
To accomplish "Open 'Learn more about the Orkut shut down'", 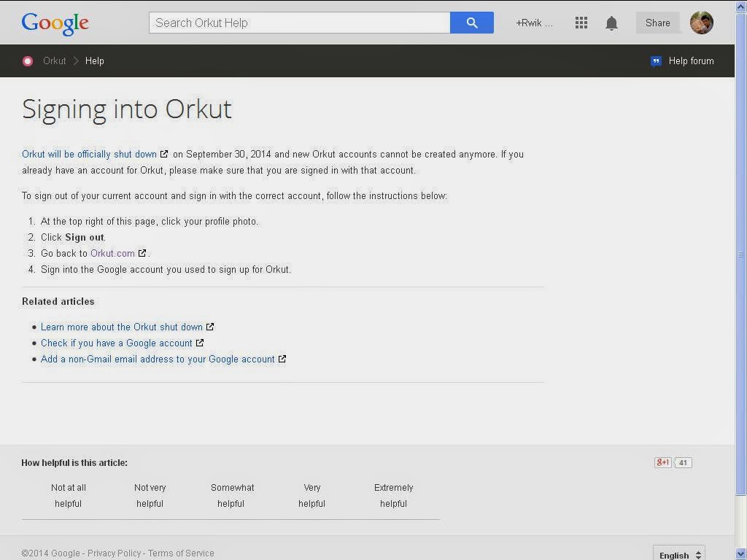I will point(122,327).
